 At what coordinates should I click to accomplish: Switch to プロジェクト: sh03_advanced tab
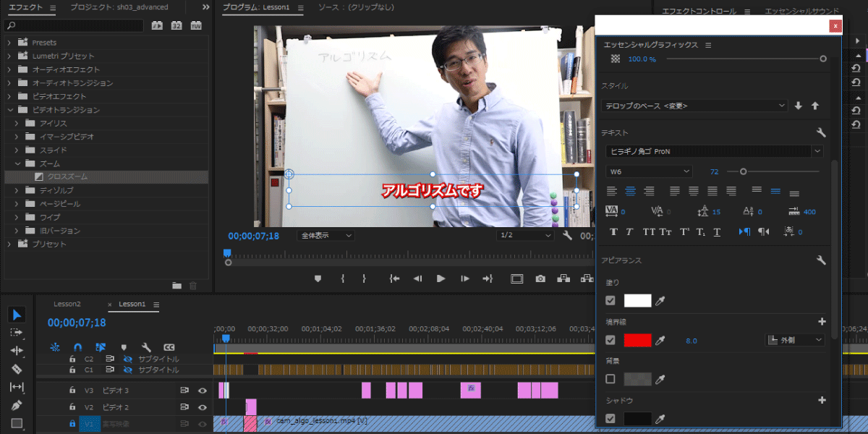pyautogui.click(x=119, y=7)
